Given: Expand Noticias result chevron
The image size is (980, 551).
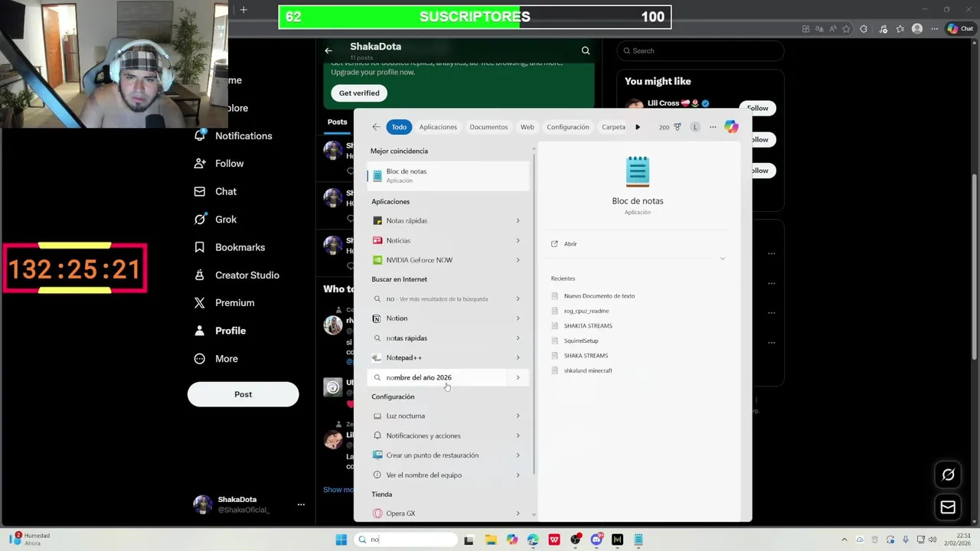Looking at the screenshot, I should tap(518, 240).
